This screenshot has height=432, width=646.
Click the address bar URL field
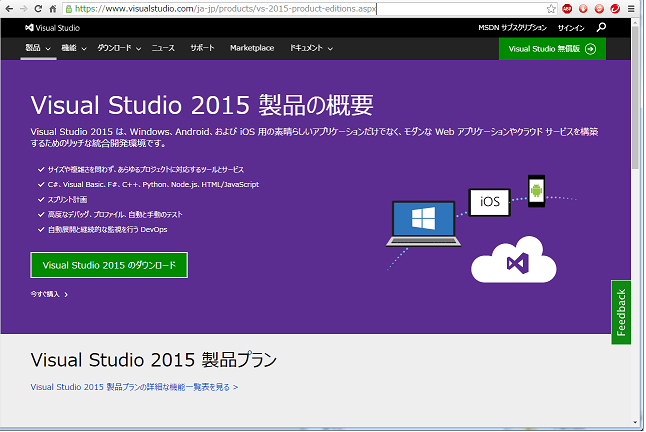pyautogui.click(x=309, y=9)
